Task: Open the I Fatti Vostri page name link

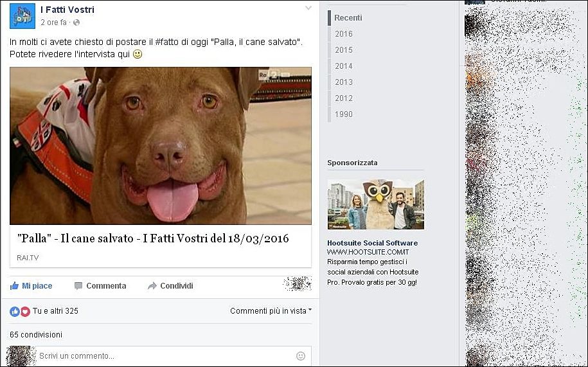Action: (67, 10)
